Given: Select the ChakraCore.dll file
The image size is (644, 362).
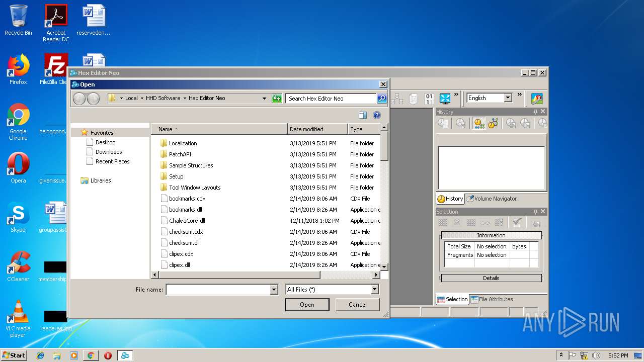Looking at the screenshot, I should click(x=187, y=221).
